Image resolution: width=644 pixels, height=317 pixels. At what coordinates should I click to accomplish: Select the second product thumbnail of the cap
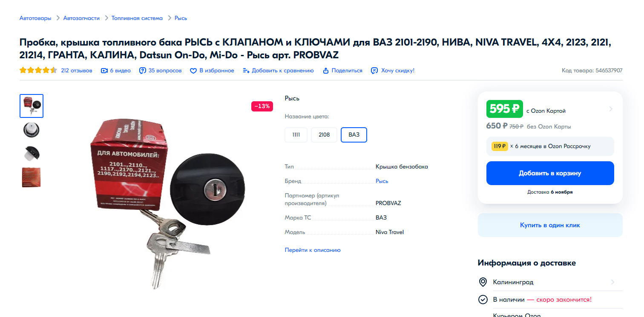coord(32,130)
